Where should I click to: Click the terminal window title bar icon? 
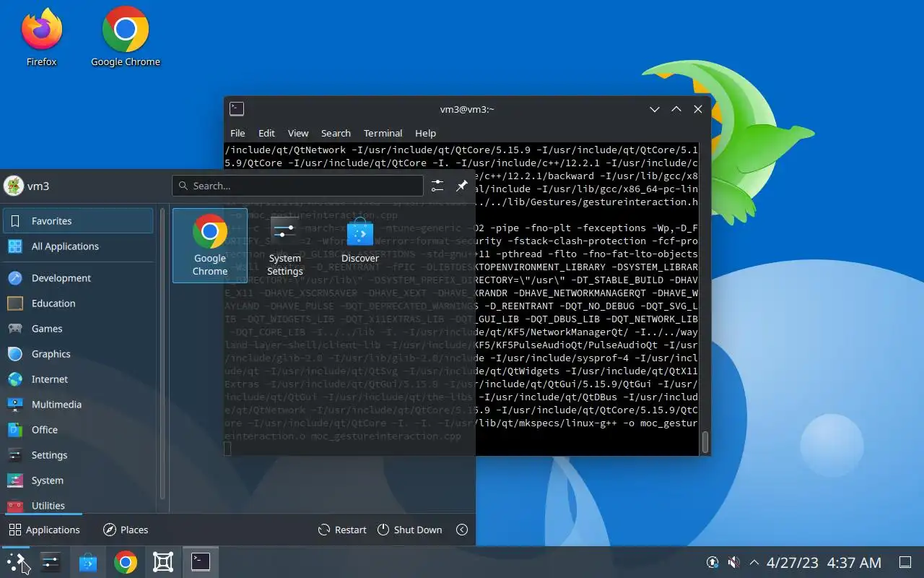click(x=237, y=109)
